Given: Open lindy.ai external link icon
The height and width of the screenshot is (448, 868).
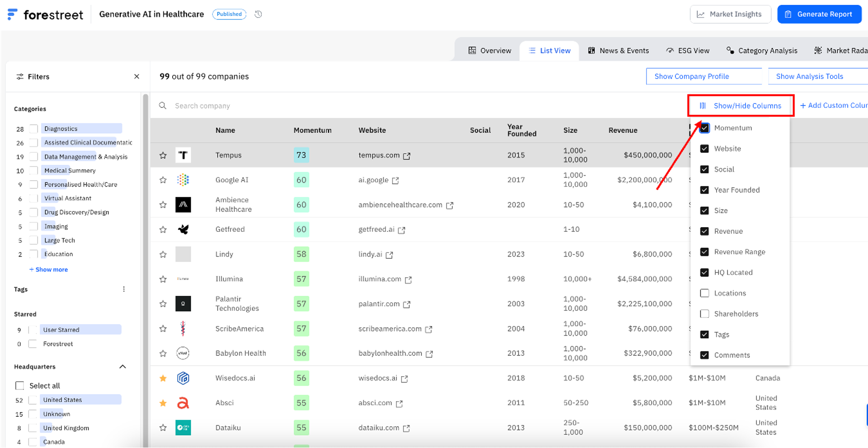Looking at the screenshot, I should [x=389, y=255].
